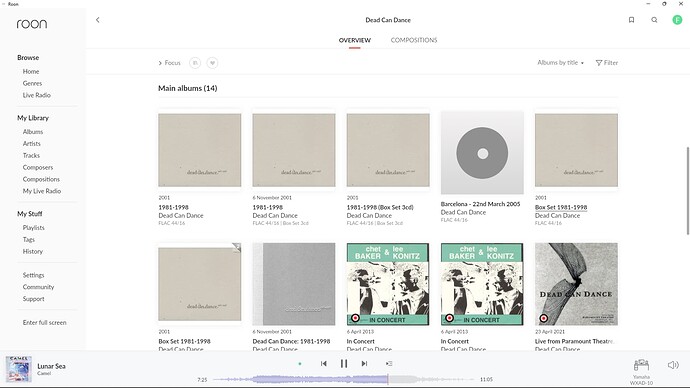Click the Camel artist name in footer
The image size is (690, 388).
click(x=44, y=373)
